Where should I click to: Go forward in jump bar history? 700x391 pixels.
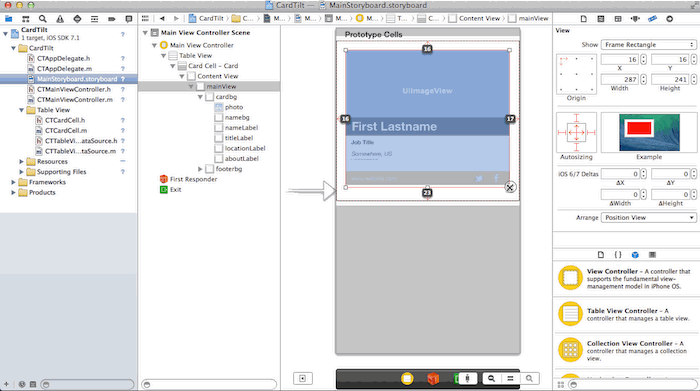click(x=176, y=18)
